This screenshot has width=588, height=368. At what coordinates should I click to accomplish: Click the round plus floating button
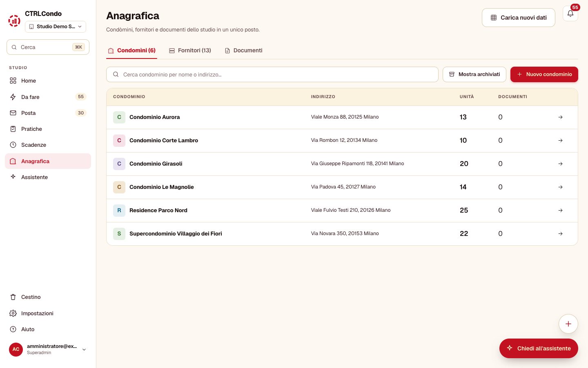click(x=568, y=324)
